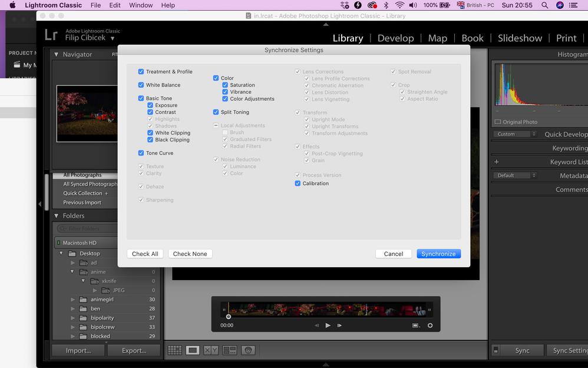This screenshot has width=588, height=368.
Task: Open the Apple menu
Action: point(12,5)
